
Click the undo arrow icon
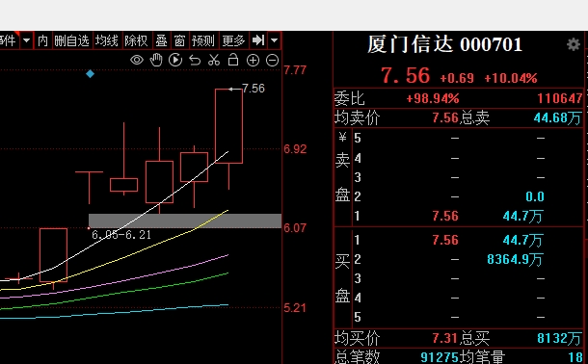(x=195, y=60)
